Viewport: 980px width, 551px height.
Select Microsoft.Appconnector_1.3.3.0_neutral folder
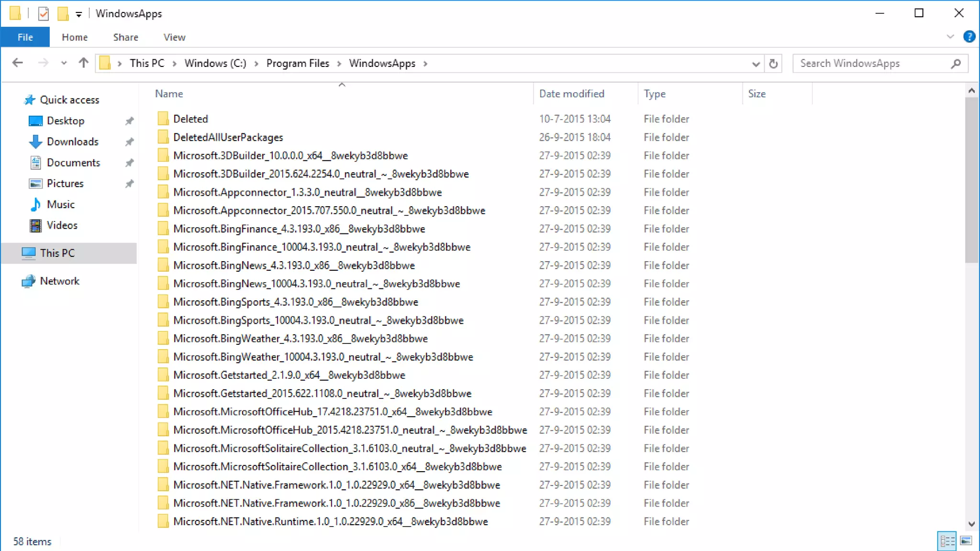click(307, 192)
